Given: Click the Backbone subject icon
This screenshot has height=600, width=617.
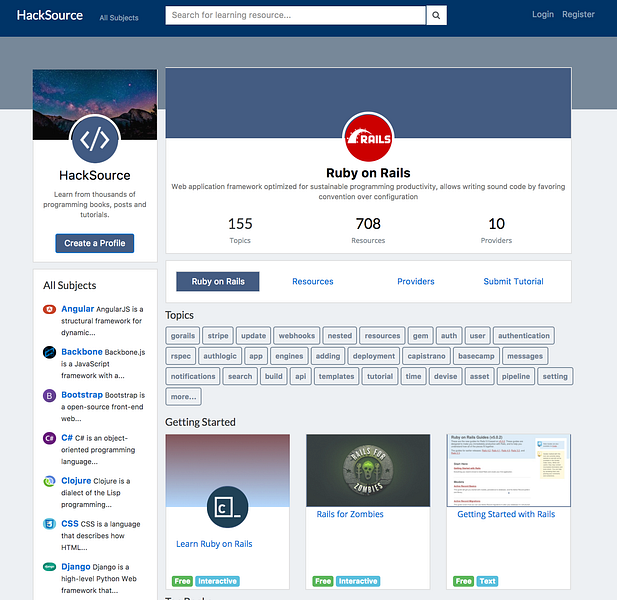Looking at the screenshot, I should click(x=49, y=352).
